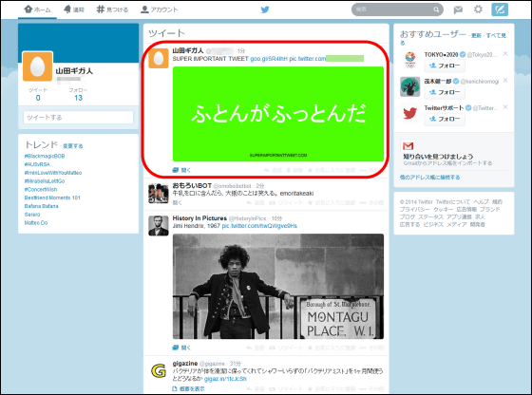Open the #ConcertWish trend
532x395 pixels.
[41, 189]
